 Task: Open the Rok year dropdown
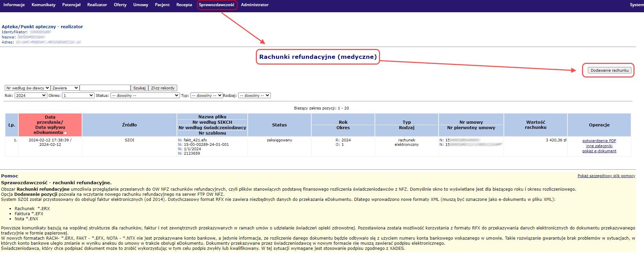31,96
